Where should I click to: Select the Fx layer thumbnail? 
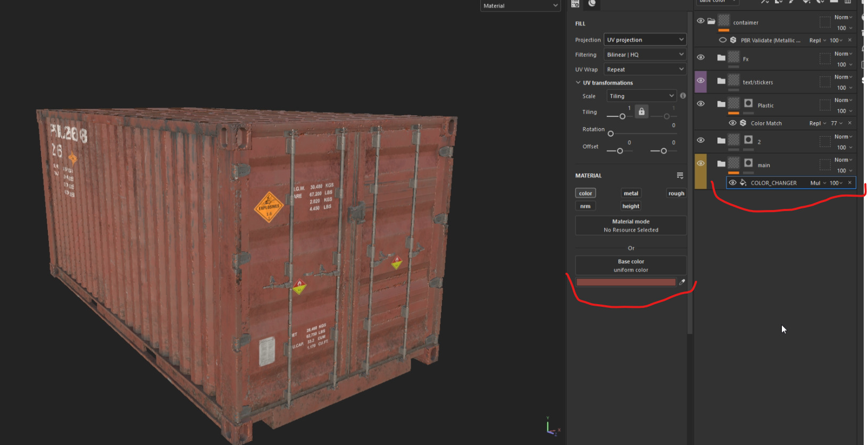734,57
